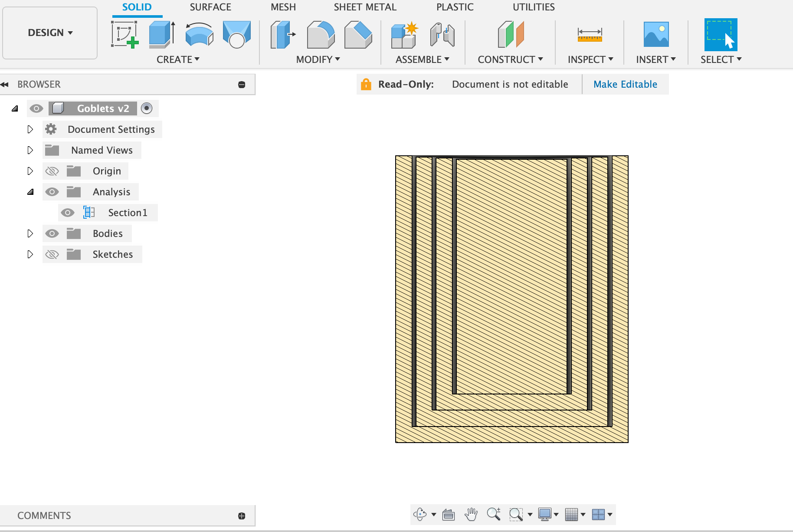The width and height of the screenshot is (793, 532).
Task: Select the Chamfer tool
Action: pyautogui.click(x=358, y=35)
